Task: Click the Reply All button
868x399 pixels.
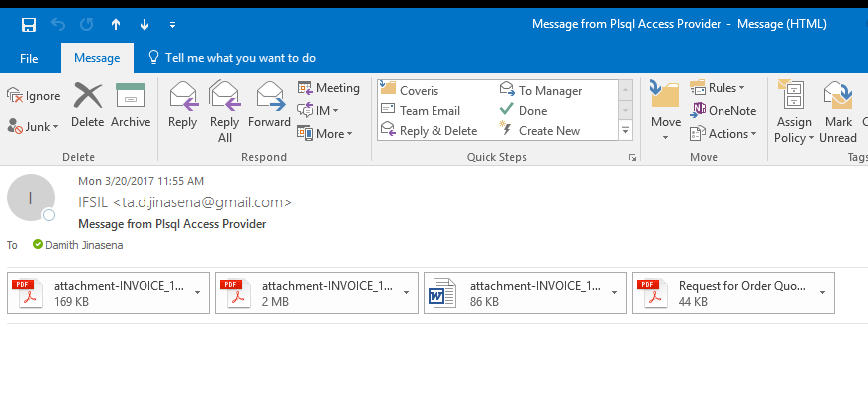Action: point(225,111)
